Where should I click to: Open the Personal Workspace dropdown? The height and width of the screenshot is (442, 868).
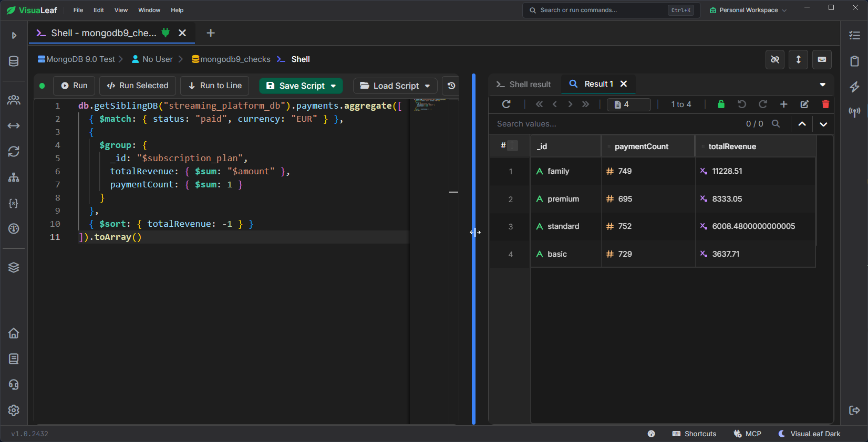pyautogui.click(x=748, y=10)
